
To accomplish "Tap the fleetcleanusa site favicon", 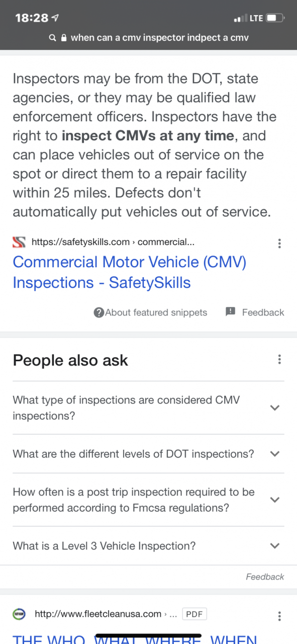I will (x=19, y=614).
